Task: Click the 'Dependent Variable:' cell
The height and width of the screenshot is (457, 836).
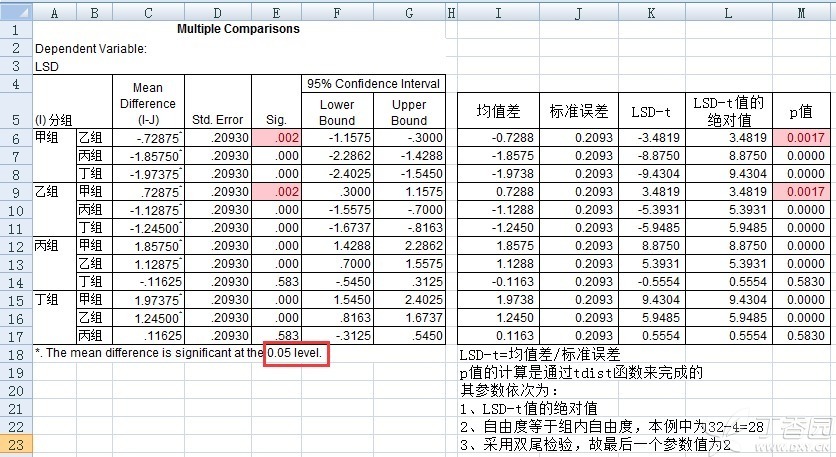Action: (91, 49)
